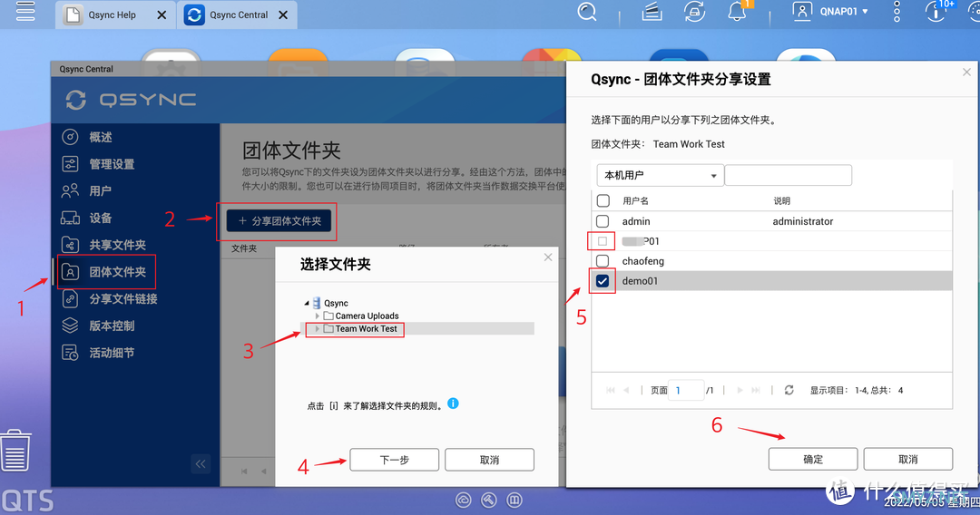980x515 pixels.
Task: Expand the Camera Uploads folder arrow
Action: point(318,316)
